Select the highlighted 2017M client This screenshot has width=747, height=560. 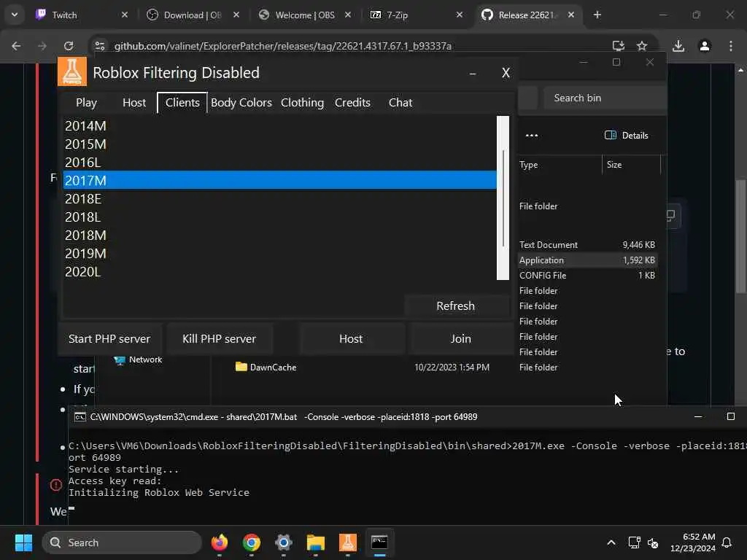(x=279, y=181)
